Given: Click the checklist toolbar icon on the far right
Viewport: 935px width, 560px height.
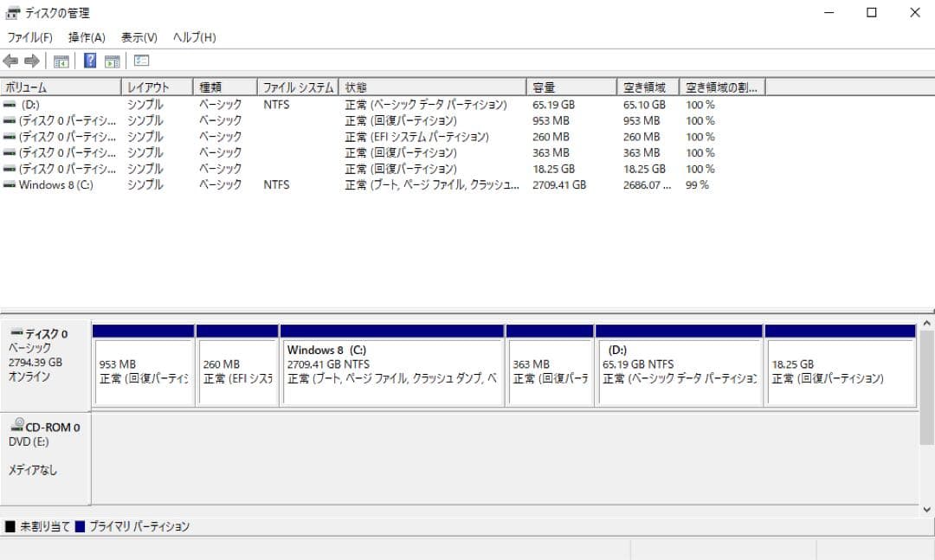Looking at the screenshot, I should pos(140,61).
